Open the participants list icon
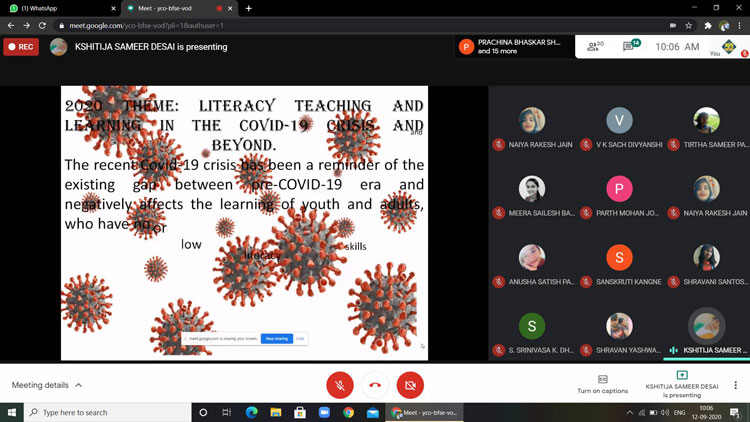Image resolution: width=750 pixels, height=422 pixels. (594, 46)
